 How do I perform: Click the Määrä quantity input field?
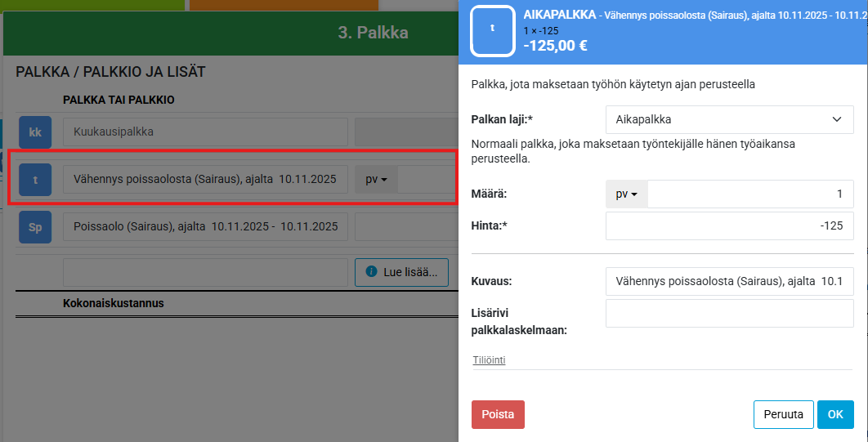749,194
